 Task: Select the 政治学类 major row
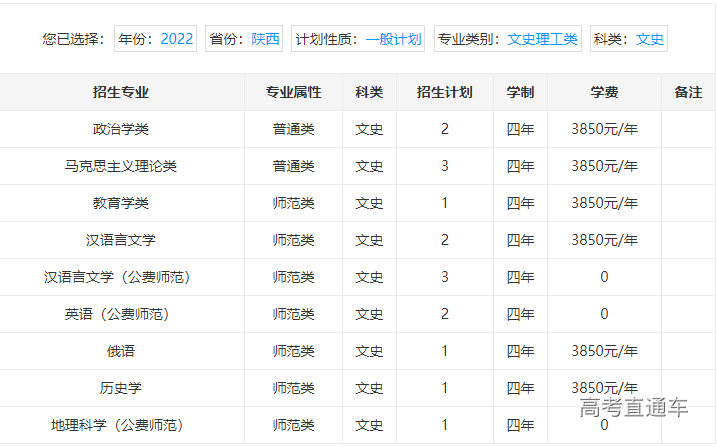click(121, 129)
